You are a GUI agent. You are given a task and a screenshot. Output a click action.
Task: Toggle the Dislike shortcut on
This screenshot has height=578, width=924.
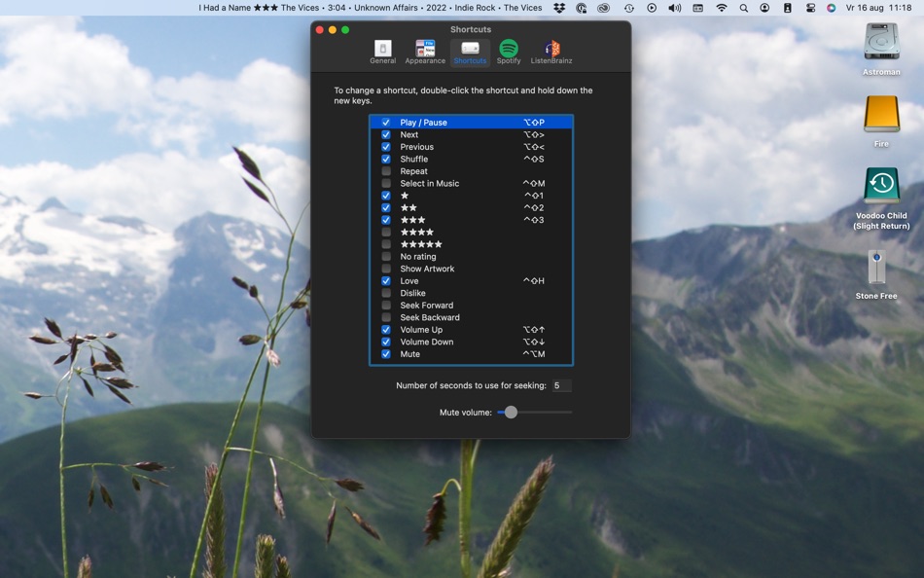[386, 292]
